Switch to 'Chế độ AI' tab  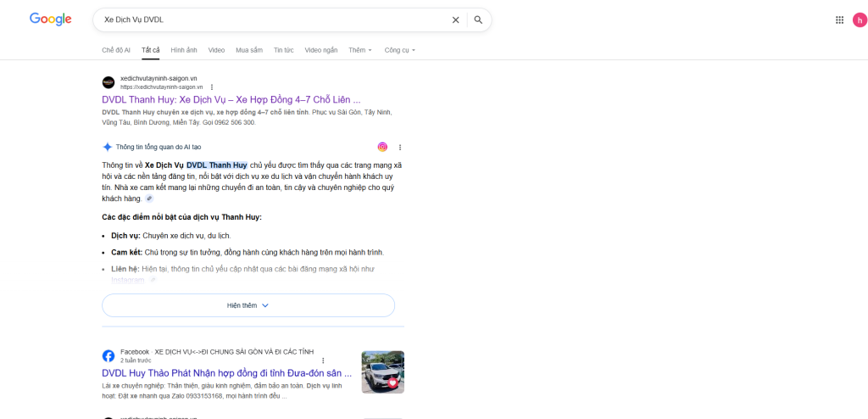pyautogui.click(x=116, y=50)
